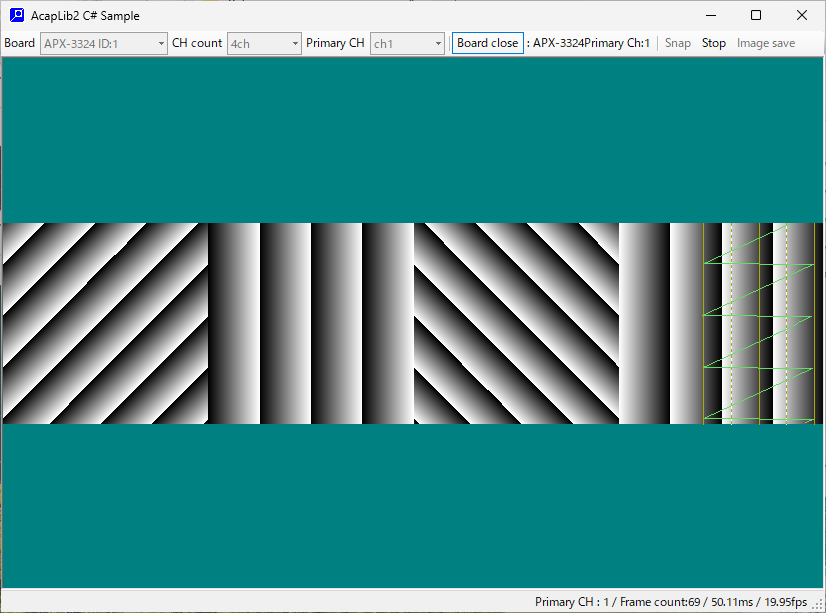
Task: Minimize the AcapLib2 C# Sample window
Action: click(x=710, y=15)
